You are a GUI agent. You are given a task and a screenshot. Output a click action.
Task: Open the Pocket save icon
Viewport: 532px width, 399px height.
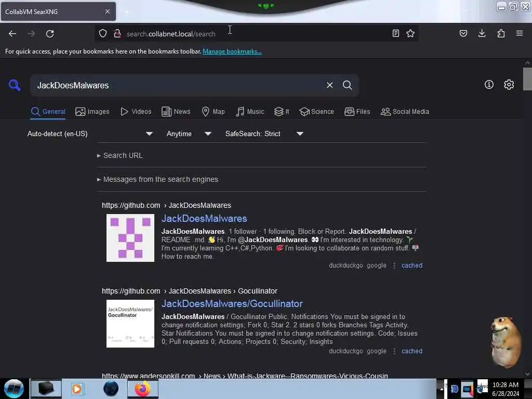463,33
